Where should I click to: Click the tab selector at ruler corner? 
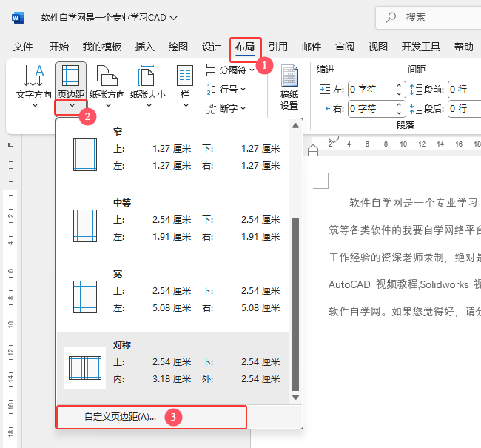tap(10, 145)
